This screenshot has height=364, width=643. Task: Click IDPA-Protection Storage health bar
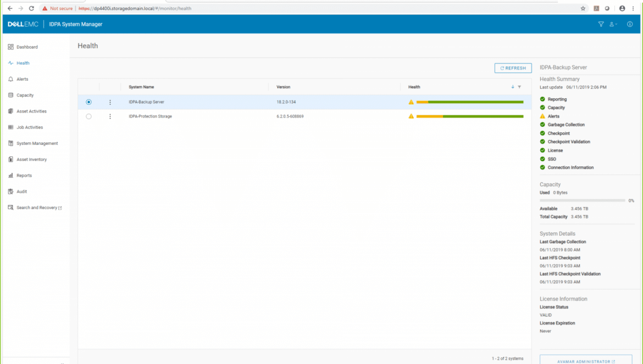(x=470, y=116)
